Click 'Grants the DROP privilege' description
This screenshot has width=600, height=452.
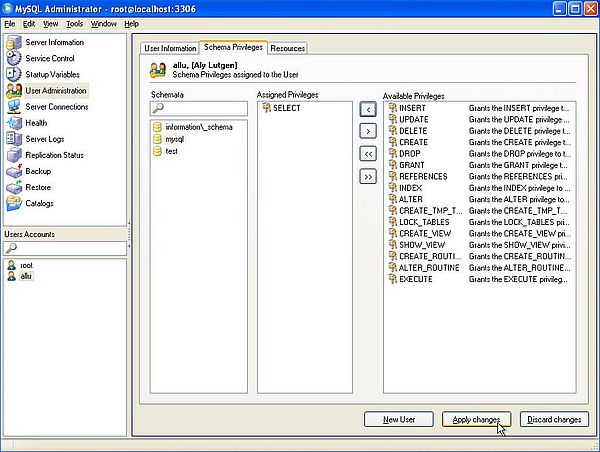tap(520, 154)
